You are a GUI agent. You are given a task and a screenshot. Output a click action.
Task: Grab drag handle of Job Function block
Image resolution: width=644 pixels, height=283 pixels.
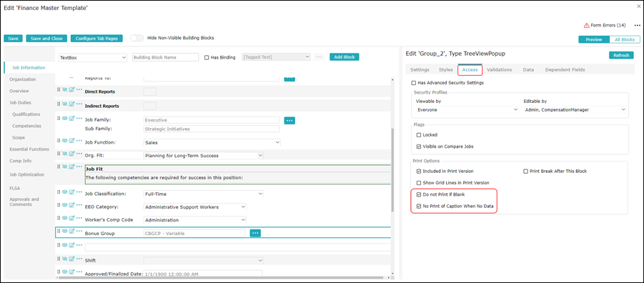pos(59,141)
